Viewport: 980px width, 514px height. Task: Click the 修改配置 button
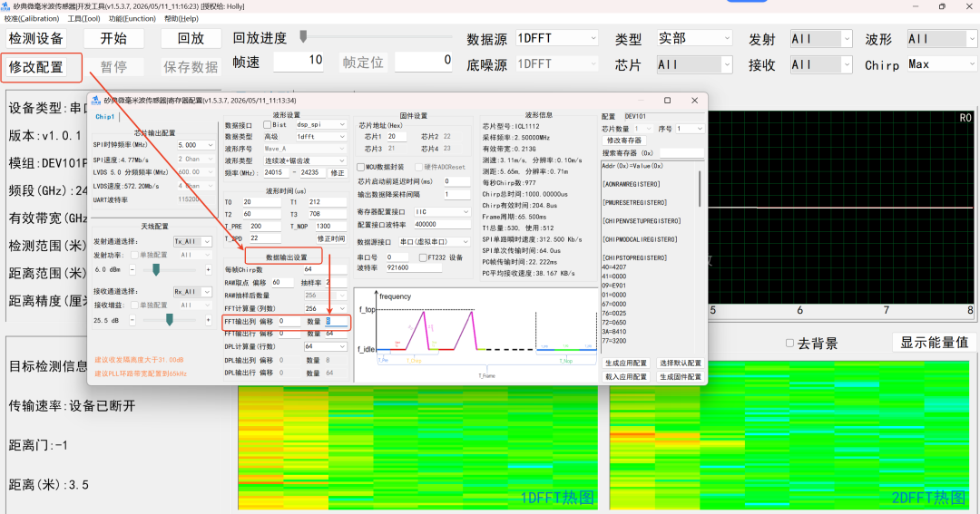coord(36,67)
